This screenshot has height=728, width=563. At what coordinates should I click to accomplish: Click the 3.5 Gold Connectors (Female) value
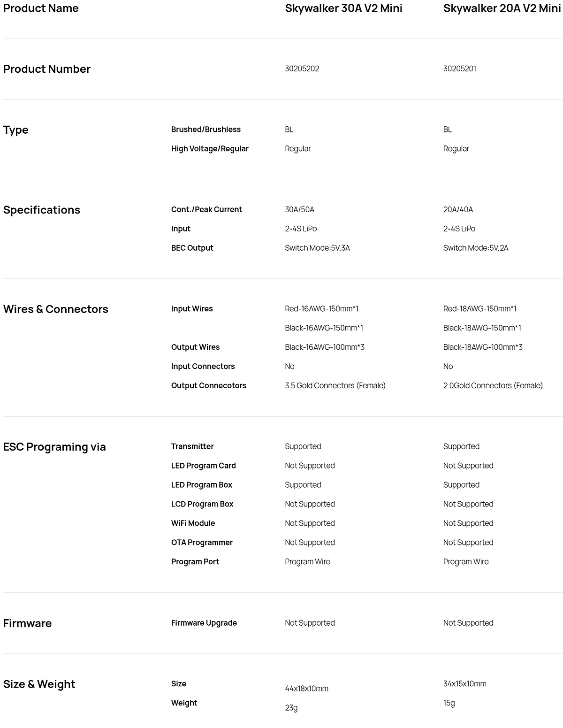[x=335, y=385]
